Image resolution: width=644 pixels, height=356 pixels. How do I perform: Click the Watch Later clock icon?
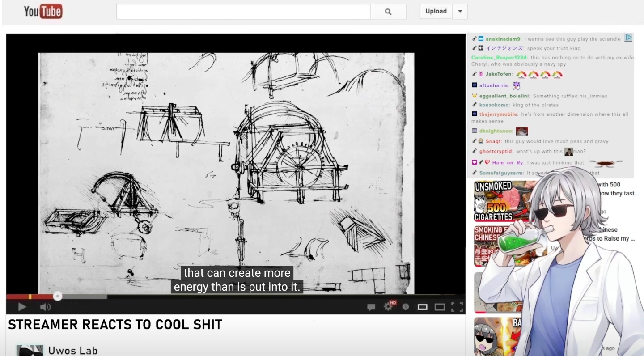[406, 307]
